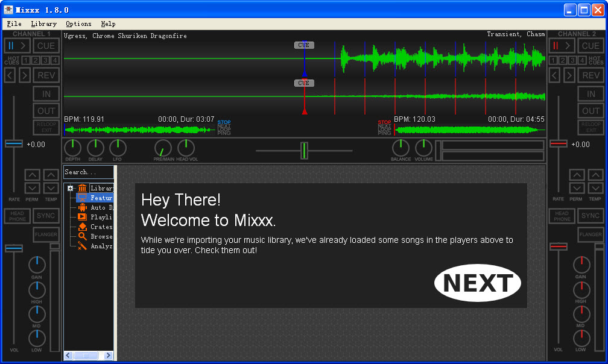Viewport: 608px width, 364px height.
Task: Click the Channel 2 play/pause button
Action: 562,46
